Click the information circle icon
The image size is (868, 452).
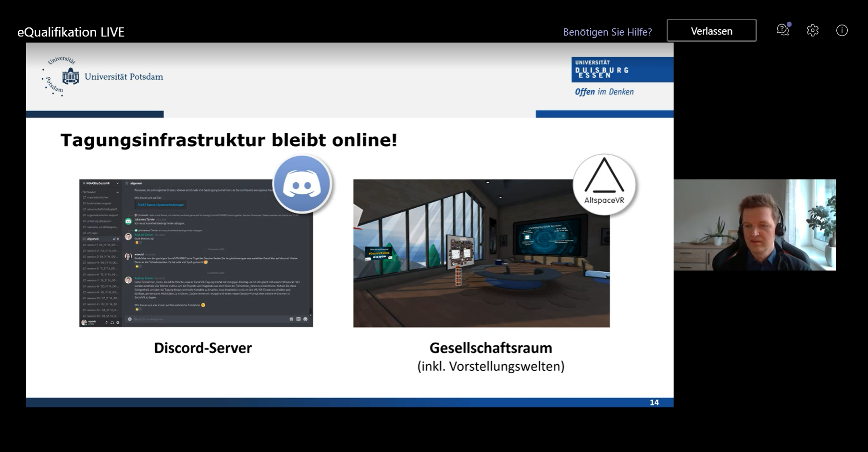(842, 30)
